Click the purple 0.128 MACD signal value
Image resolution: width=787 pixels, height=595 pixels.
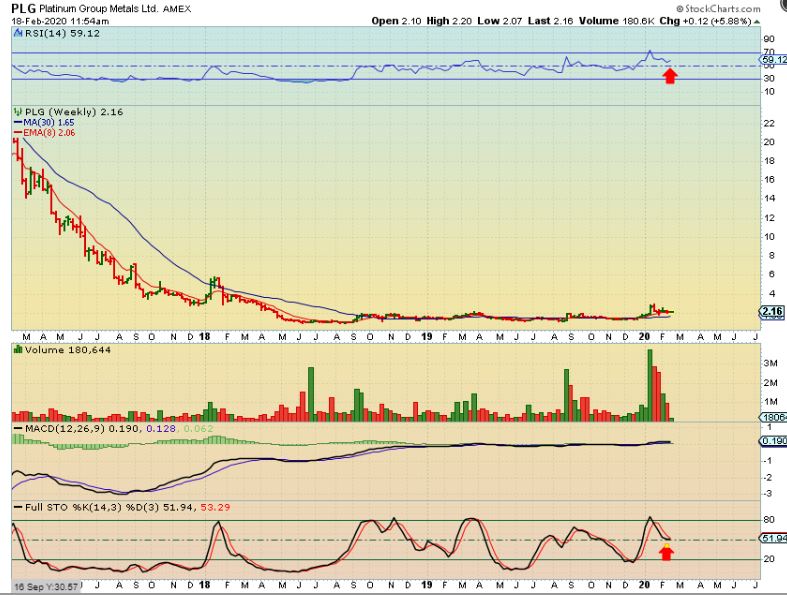(x=161, y=429)
